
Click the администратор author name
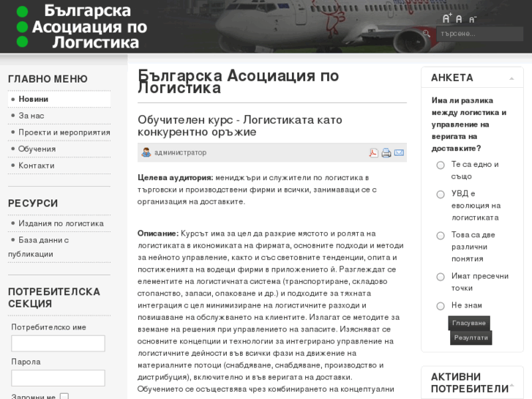180,152
